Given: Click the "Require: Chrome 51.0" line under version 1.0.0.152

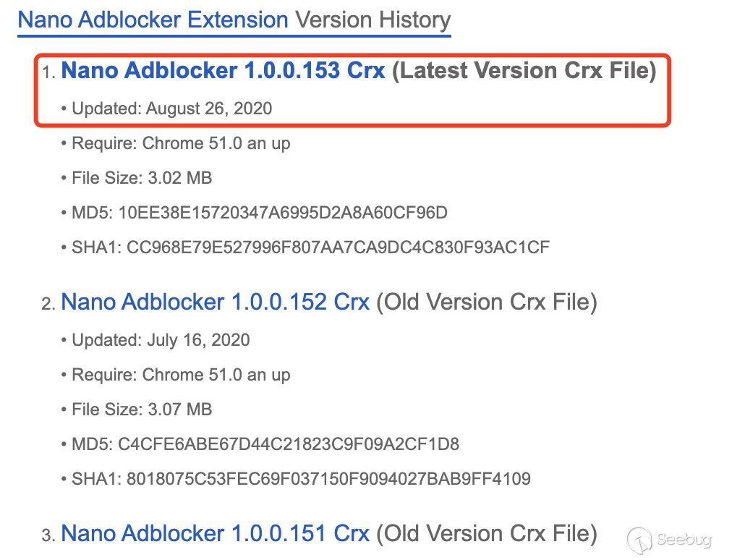Looking at the screenshot, I should [x=181, y=375].
